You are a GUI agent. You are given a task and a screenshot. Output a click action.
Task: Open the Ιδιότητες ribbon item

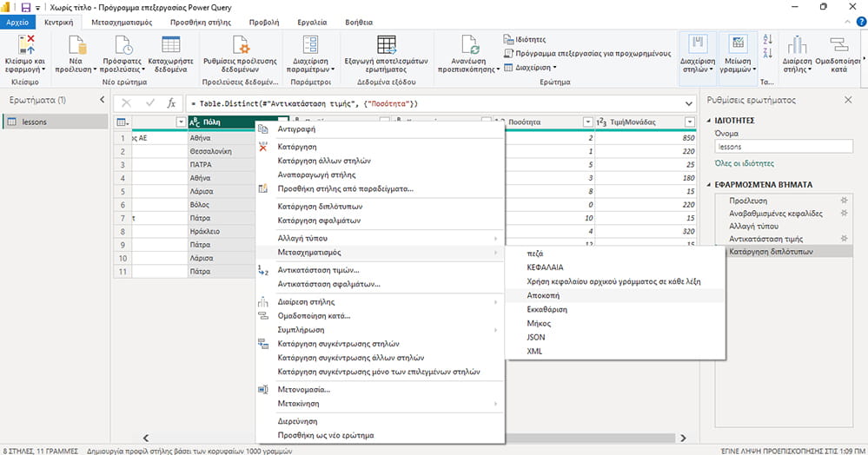(x=524, y=39)
